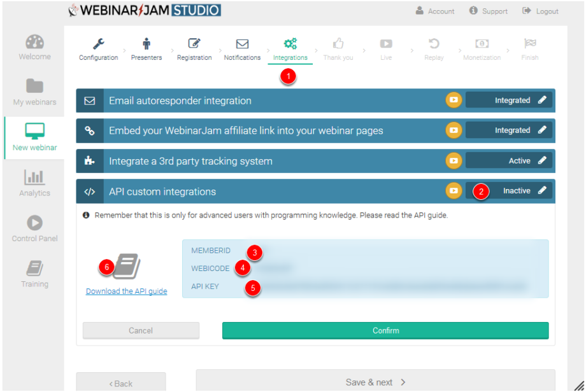Go to the Finish step
The width and height of the screenshot is (586, 392).
coord(530,50)
